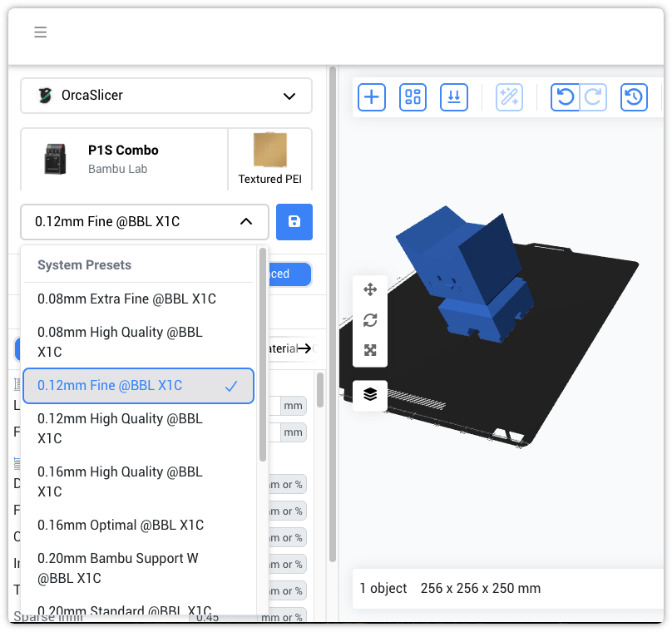Open the hamburger menu
Screen dimensions: 672x632
tap(40, 32)
